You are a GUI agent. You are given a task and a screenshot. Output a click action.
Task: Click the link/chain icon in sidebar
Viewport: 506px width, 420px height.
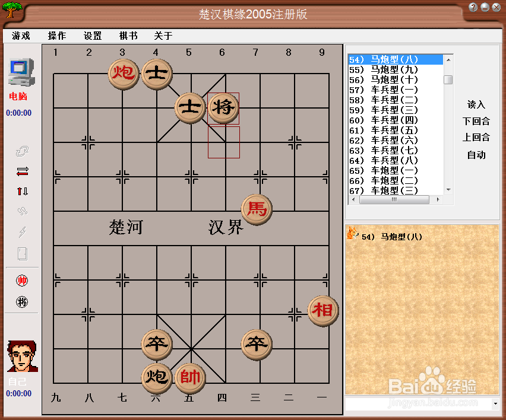(x=22, y=151)
